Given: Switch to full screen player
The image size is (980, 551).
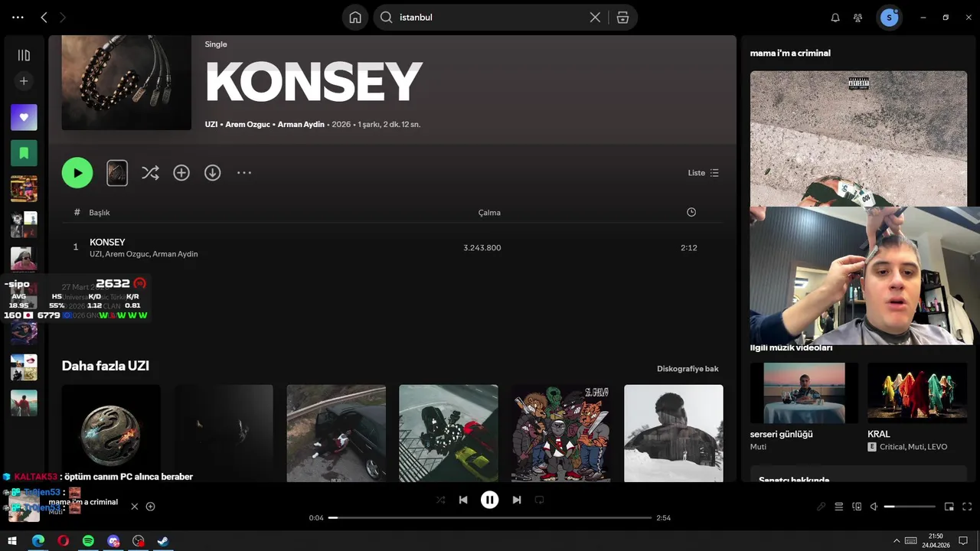Looking at the screenshot, I should [967, 507].
